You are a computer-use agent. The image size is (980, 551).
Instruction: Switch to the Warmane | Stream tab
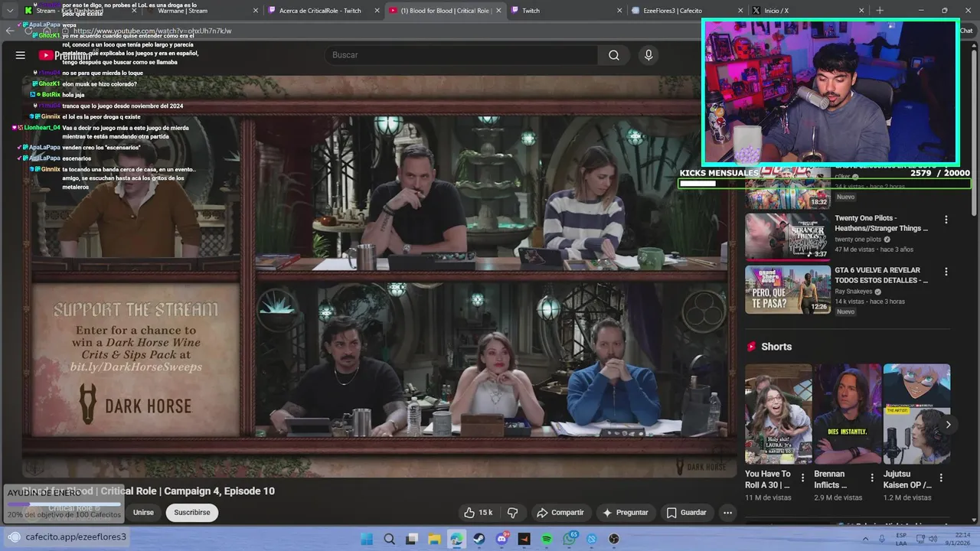point(203,11)
